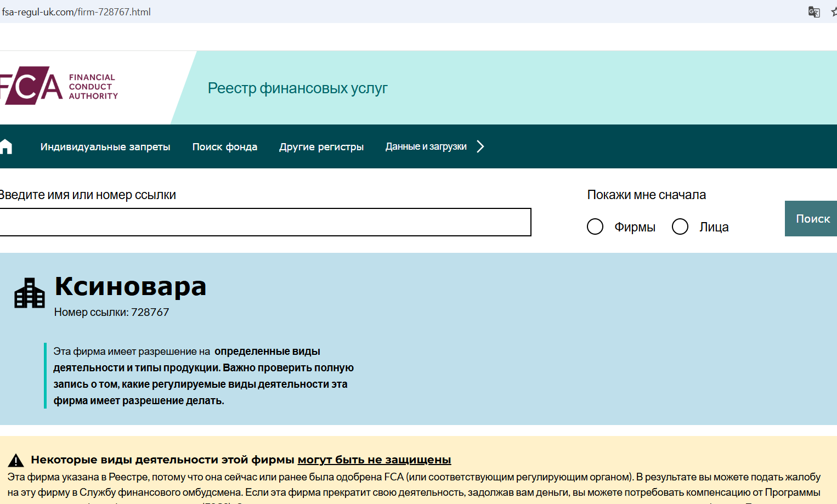Image resolution: width=837 pixels, height=504 pixels.
Task: Select the Фирмы radio button
Action: (x=595, y=226)
